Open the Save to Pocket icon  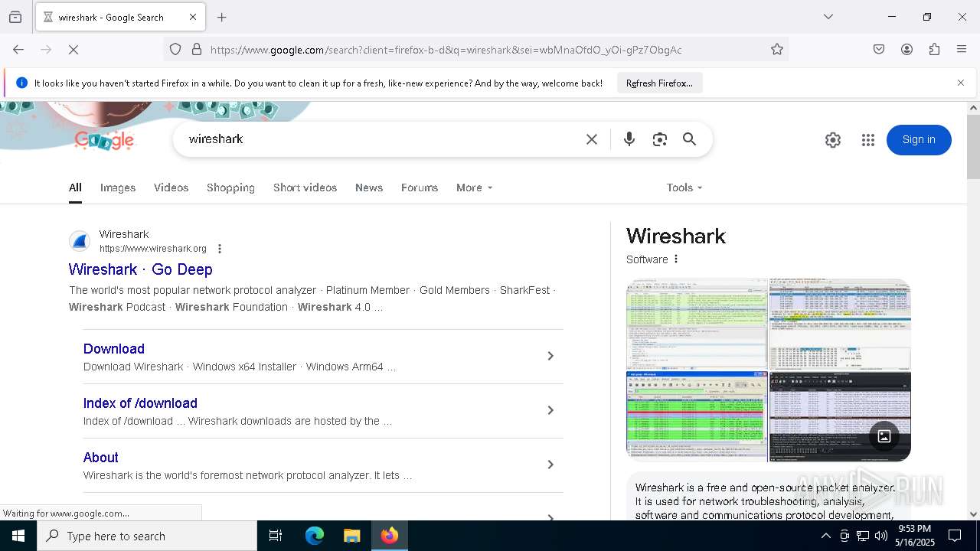pos(879,50)
